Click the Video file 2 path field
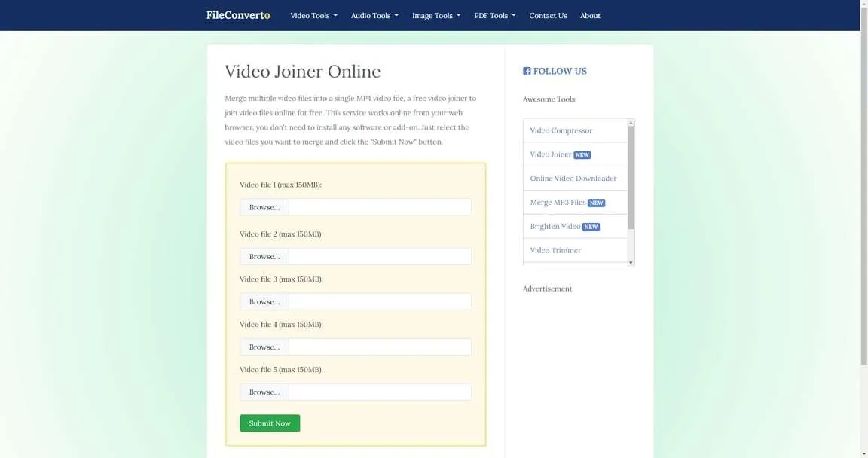This screenshot has height=458, width=868. (x=380, y=256)
